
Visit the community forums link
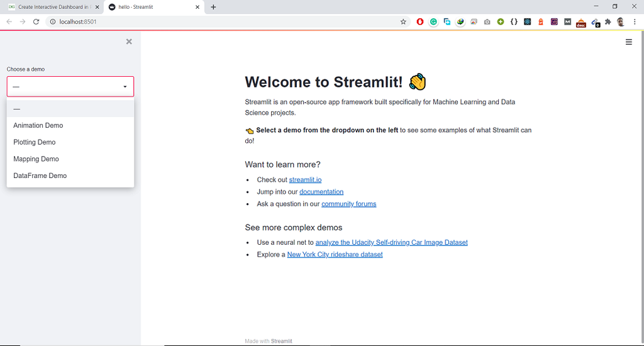pyautogui.click(x=348, y=204)
